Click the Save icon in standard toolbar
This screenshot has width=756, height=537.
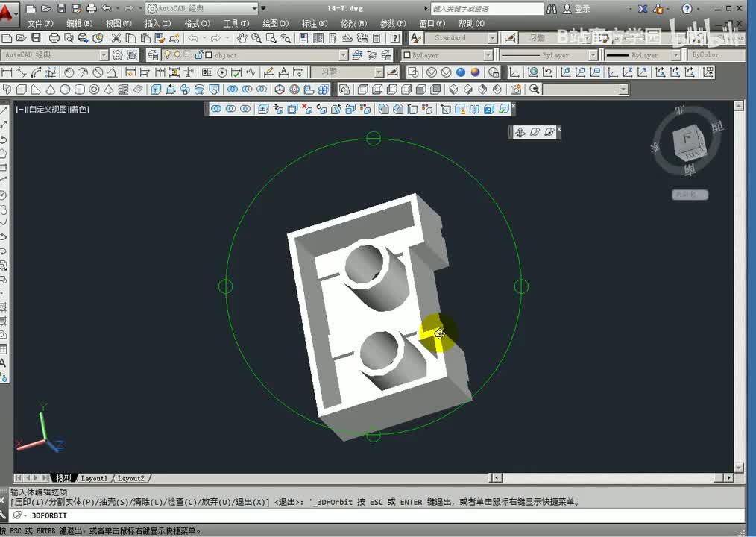(x=37, y=37)
